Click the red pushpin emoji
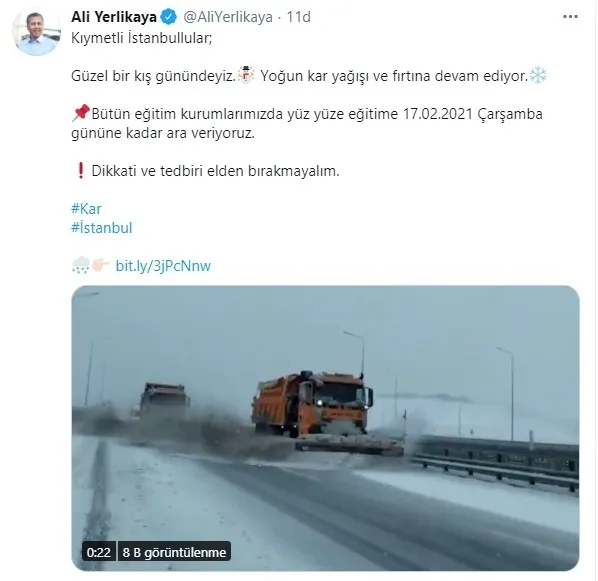This screenshot has height=581, width=598. click(x=80, y=113)
